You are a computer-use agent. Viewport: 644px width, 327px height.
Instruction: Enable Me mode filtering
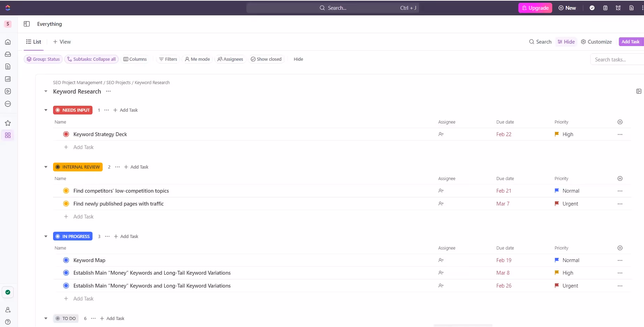(197, 59)
